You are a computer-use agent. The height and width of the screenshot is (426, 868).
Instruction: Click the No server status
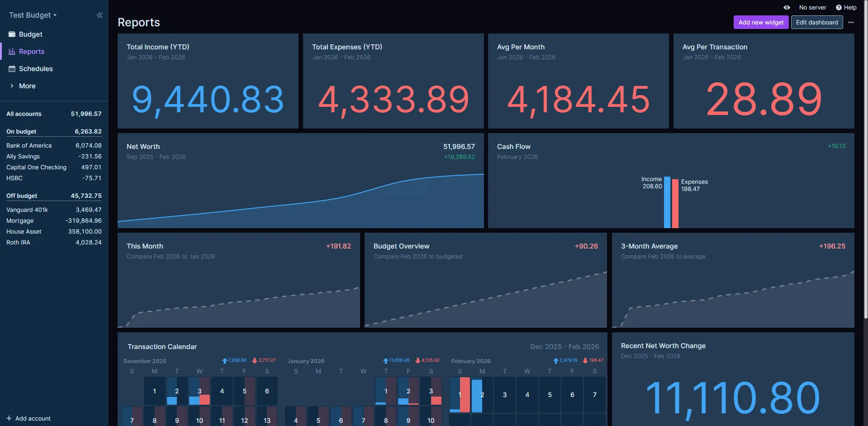pyautogui.click(x=812, y=7)
